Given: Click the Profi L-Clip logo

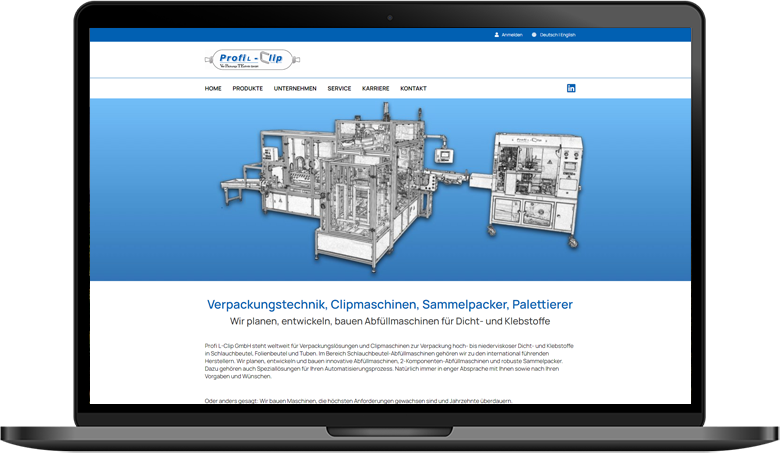Looking at the screenshot, I should tap(244, 60).
